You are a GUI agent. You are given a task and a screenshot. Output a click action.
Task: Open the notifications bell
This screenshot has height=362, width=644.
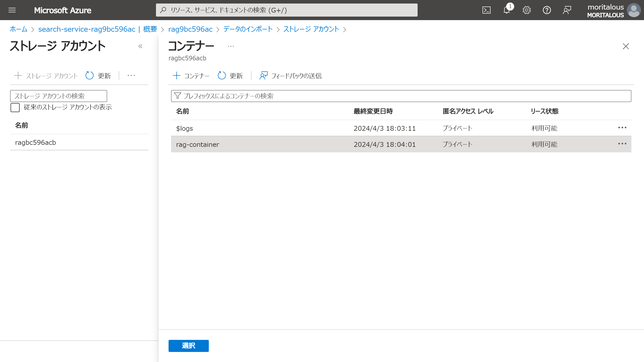click(507, 10)
